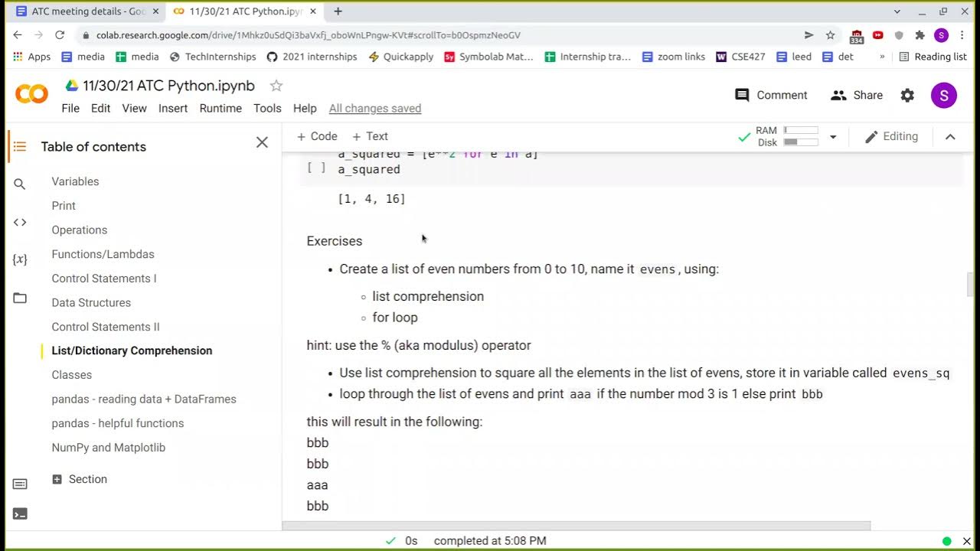Screen dimensions: 980x551
Task: Open the Find and replace search icon
Action: pos(20,184)
